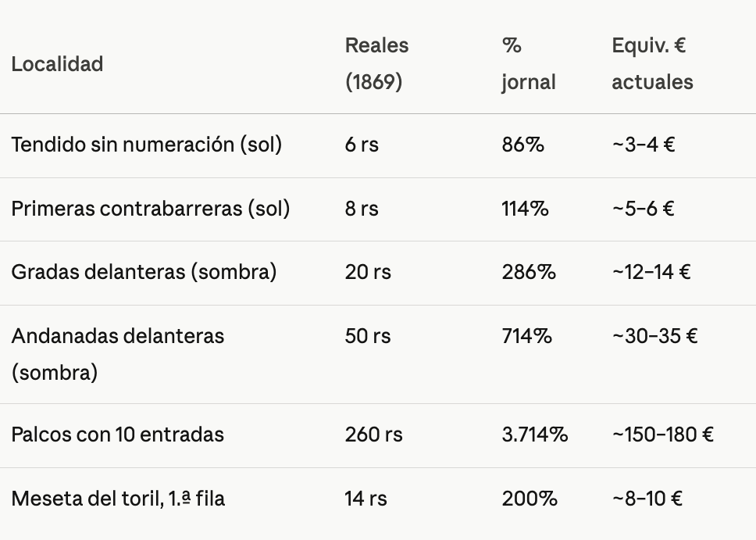Viewport: 756px width, 540px height.
Task: Click the 50 rs price value
Action: coord(368,336)
